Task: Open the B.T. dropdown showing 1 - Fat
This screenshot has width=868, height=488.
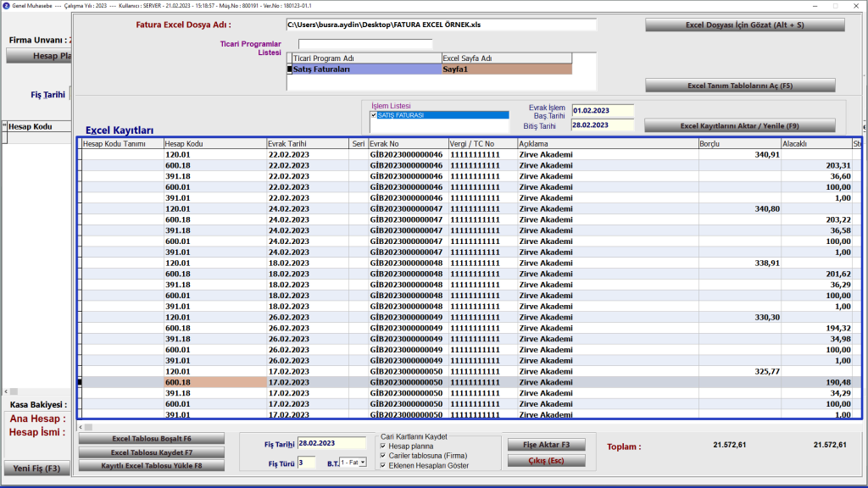Action: point(353,463)
